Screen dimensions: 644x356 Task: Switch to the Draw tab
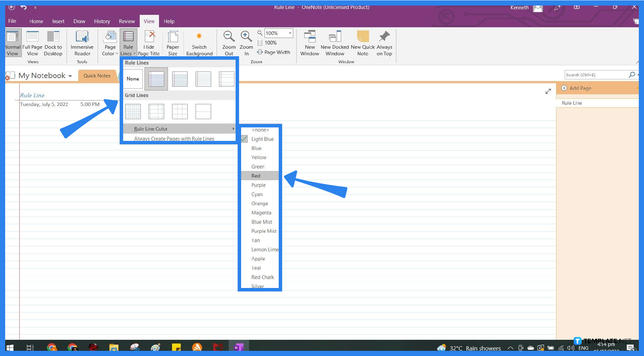(79, 21)
